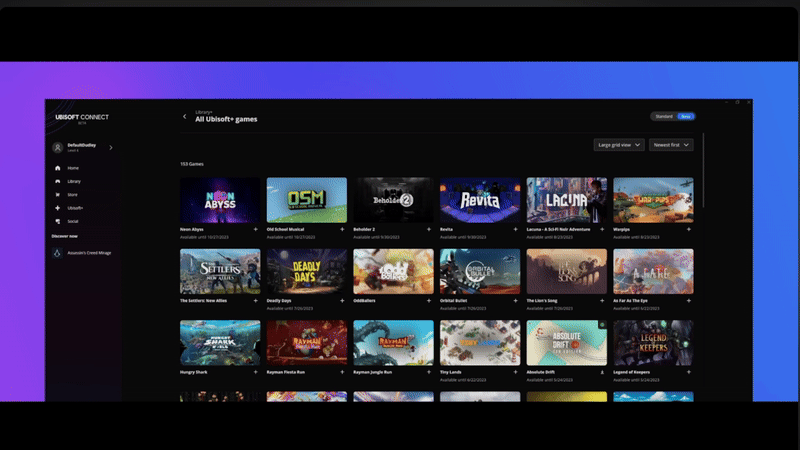Click the plus icon next to Warpips
Image resolution: width=800 pixels, height=450 pixels.
[689, 230]
